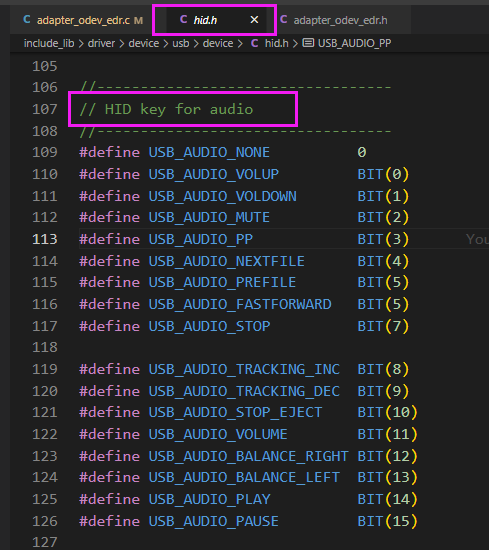489x550 pixels.
Task: Click the C icon in the breadcrumb bar
Action: (x=255, y=43)
